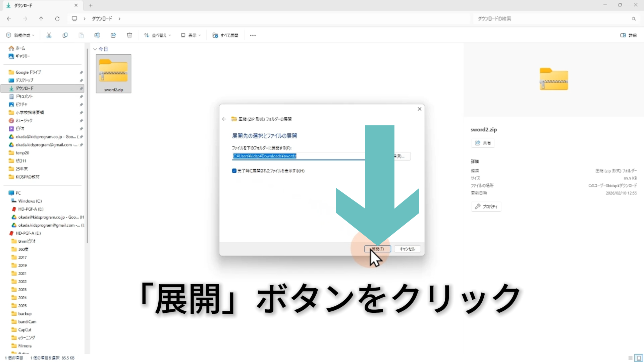Viewport: 644px width, 362px height.
Task: Click the refresh icon near address bar
Action: [x=57, y=19]
